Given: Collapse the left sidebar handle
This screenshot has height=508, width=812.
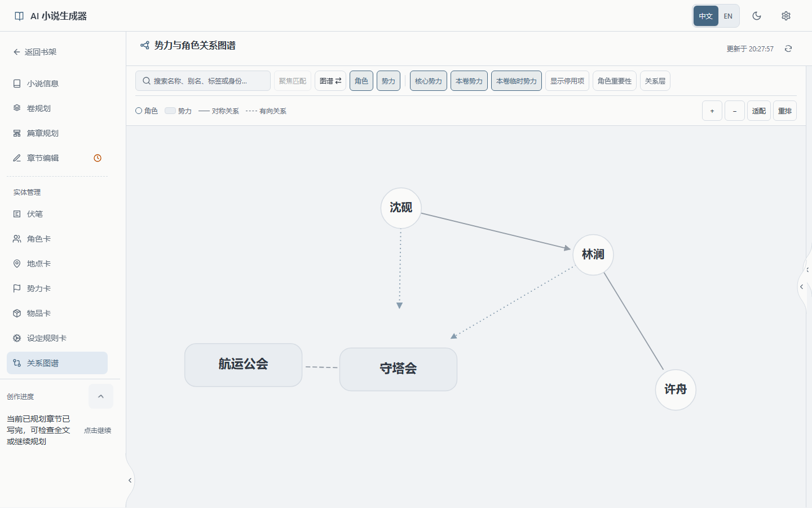Looking at the screenshot, I should click(x=130, y=480).
